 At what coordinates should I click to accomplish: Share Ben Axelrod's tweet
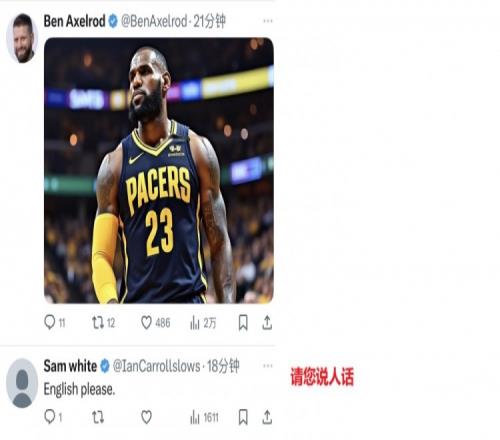[267, 323]
